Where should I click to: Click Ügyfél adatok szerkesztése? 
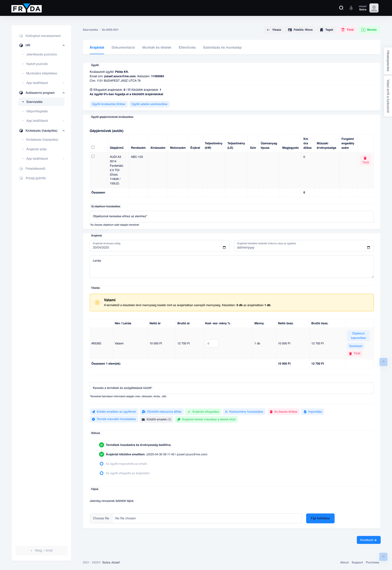[x=149, y=104]
